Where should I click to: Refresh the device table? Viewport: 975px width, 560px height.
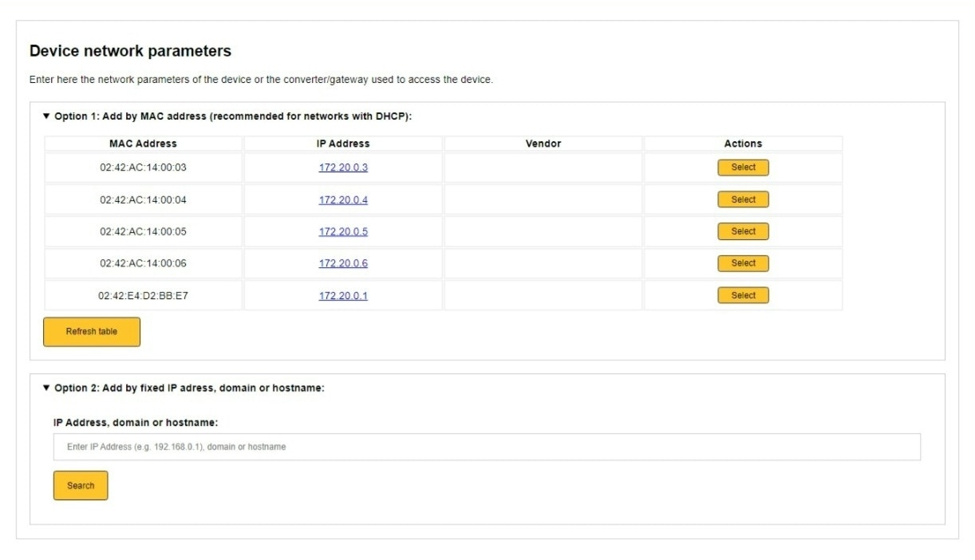(92, 332)
